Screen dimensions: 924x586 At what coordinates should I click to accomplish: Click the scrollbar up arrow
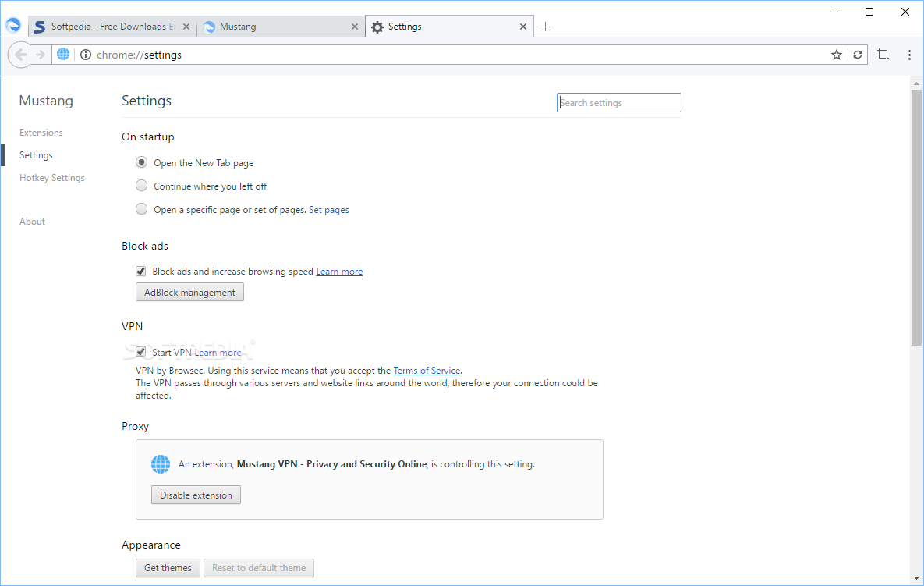[x=915, y=83]
